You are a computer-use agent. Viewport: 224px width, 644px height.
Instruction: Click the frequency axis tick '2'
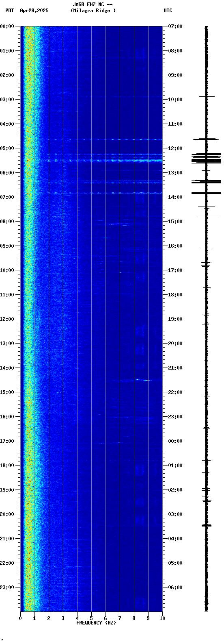point(49,618)
